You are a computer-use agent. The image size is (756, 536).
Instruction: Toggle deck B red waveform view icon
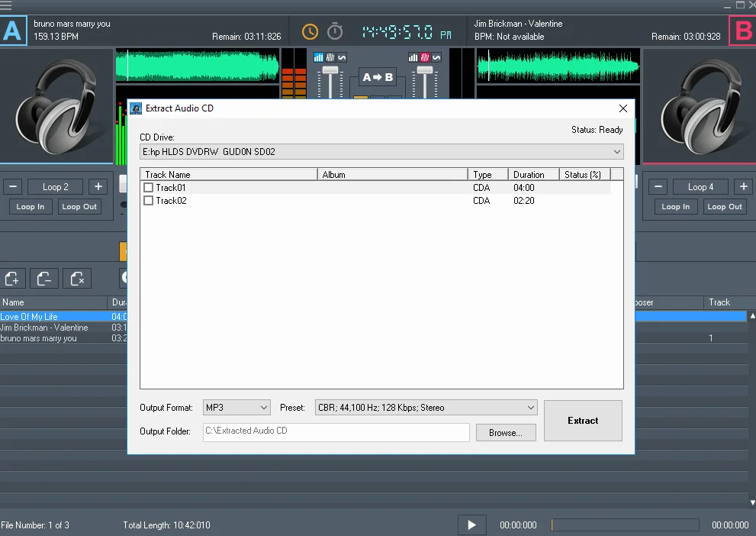[x=425, y=57]
